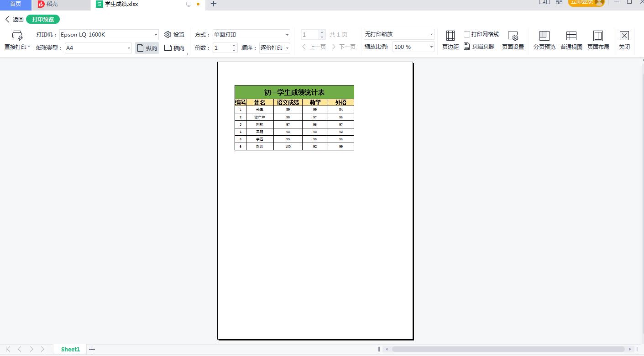Viewport: 644px width, 356px height.
Task: Select 横向 landscape orientation
Action: (174, 48)
